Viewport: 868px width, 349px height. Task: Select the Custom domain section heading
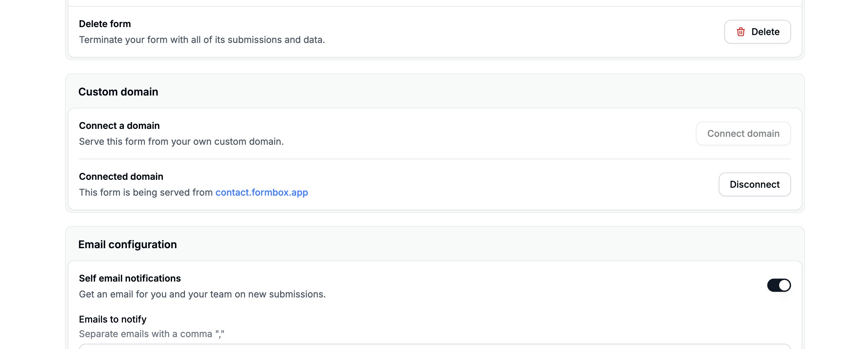(118, 92)
